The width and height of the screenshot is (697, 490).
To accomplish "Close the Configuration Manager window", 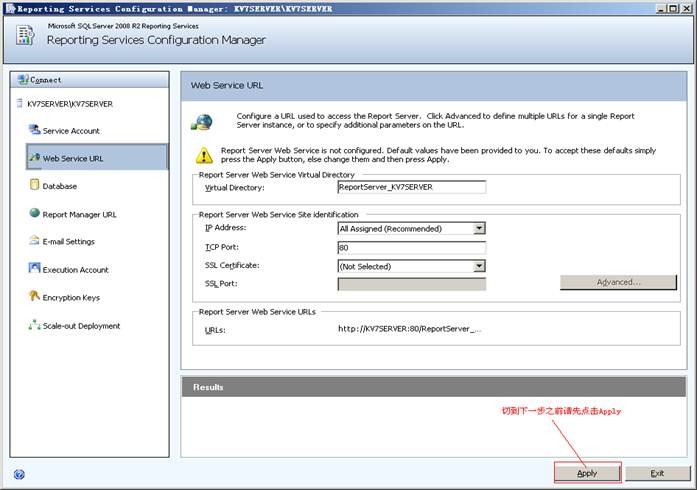I will (686, 8).
